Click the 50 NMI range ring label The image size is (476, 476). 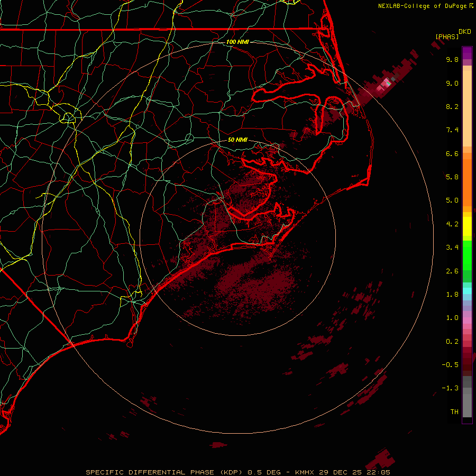(237, 140)
